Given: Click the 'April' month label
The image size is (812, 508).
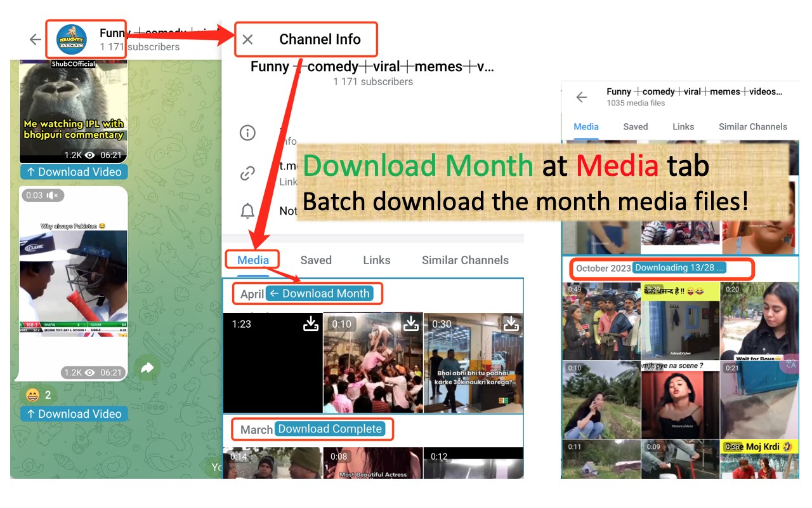Looking at the screenshot, I should (252, 294).
